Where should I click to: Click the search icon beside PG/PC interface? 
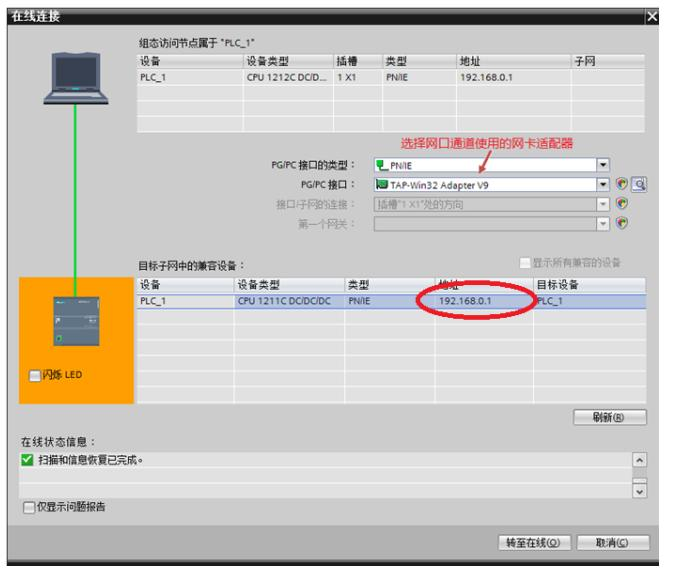[640, 184]
